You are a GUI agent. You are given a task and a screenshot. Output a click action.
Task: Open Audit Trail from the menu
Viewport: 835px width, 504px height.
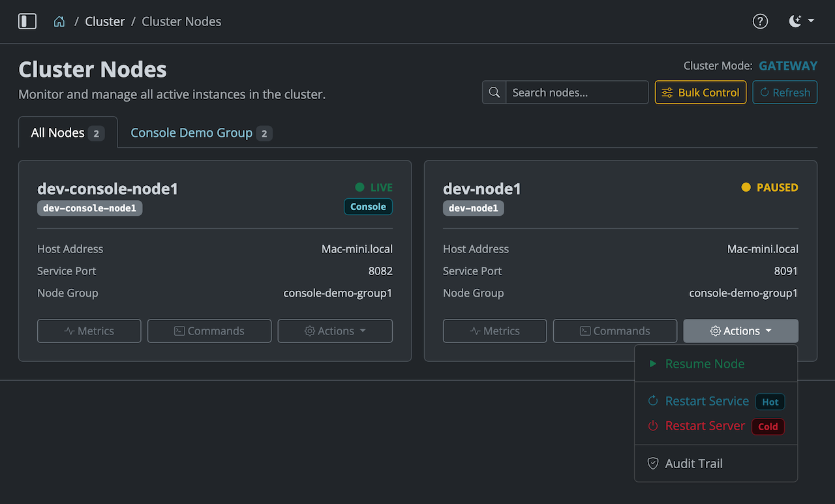click(x=716, y=464)
